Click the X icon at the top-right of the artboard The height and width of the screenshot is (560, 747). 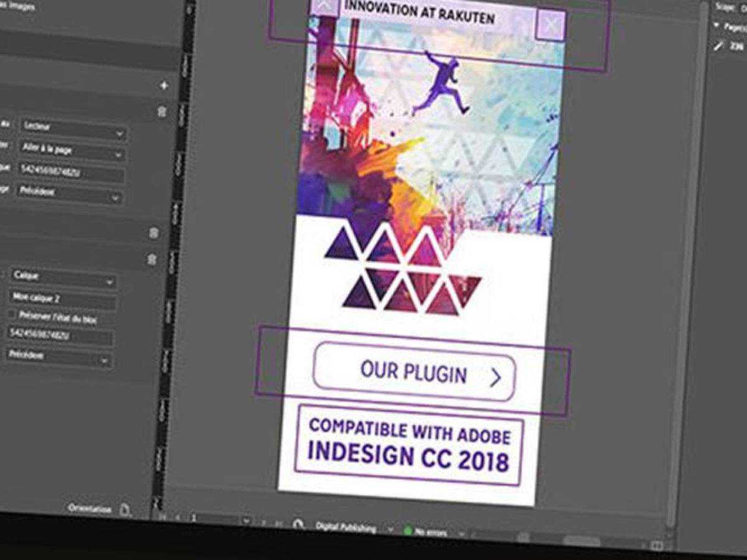click(550, 26)
